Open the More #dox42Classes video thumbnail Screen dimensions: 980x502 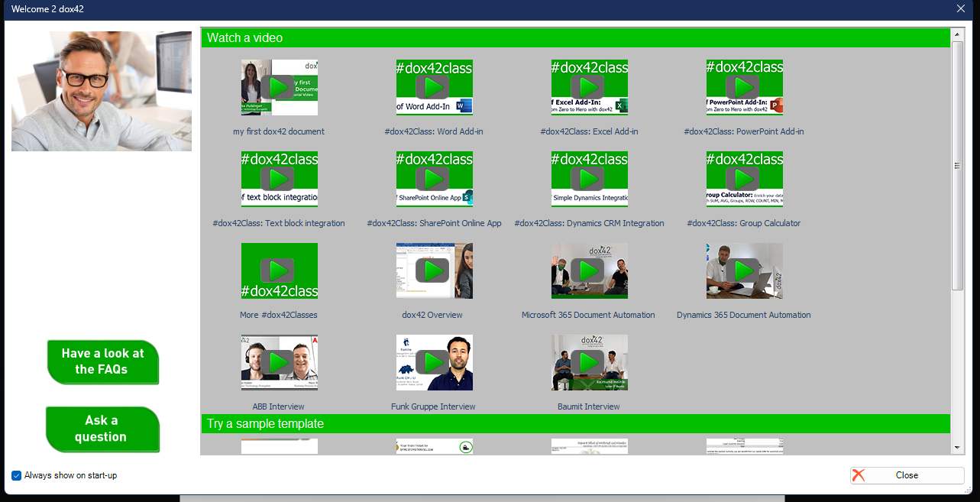279,270
